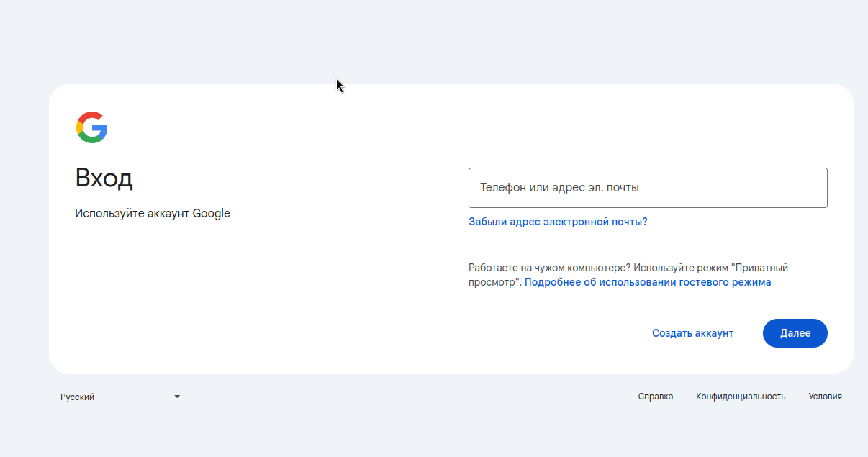The width and height of the screenshot is (868, 457).
Task: Expand the 'Русский' language dropdown
Action: (120, 397)
